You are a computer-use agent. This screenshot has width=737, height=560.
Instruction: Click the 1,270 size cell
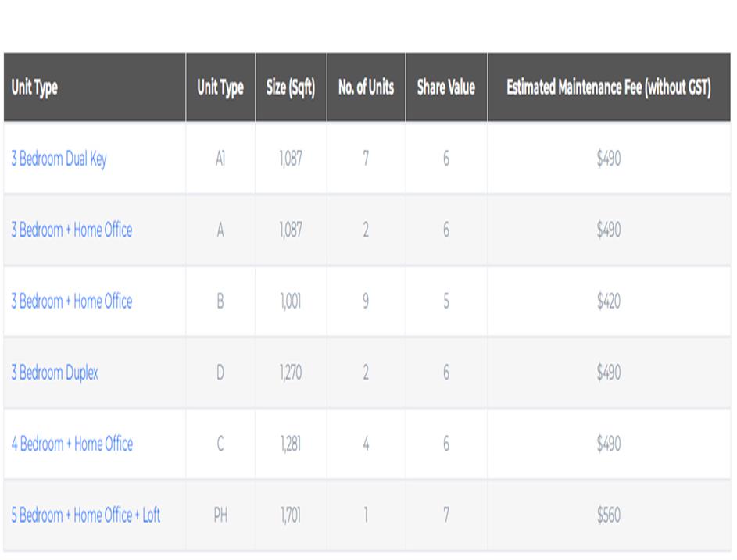coord(290,373)
